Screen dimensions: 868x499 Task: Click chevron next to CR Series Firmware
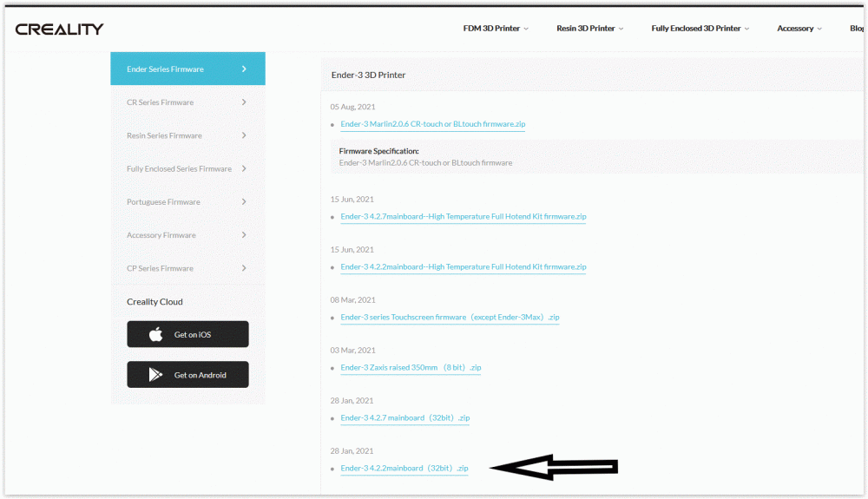coord(244,102)
